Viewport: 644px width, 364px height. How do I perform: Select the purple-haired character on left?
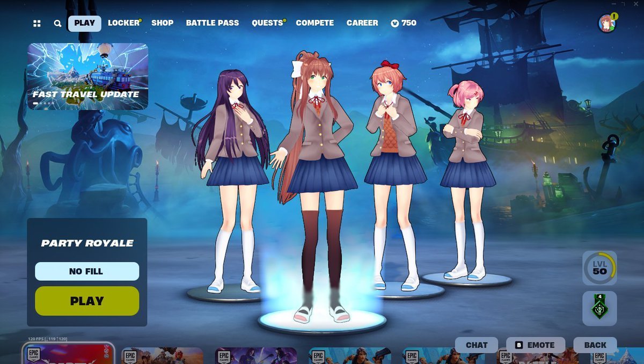click(232, 183)
